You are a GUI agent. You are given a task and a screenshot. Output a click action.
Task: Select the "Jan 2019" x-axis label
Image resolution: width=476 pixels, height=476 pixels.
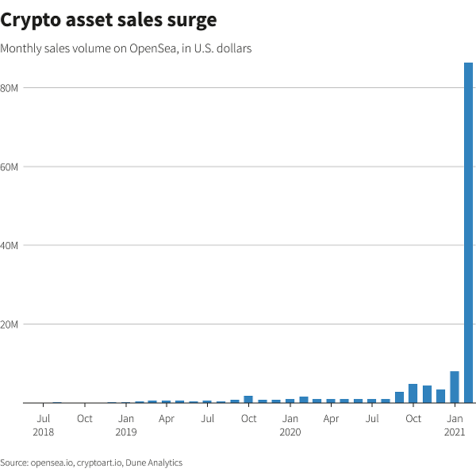125,425
